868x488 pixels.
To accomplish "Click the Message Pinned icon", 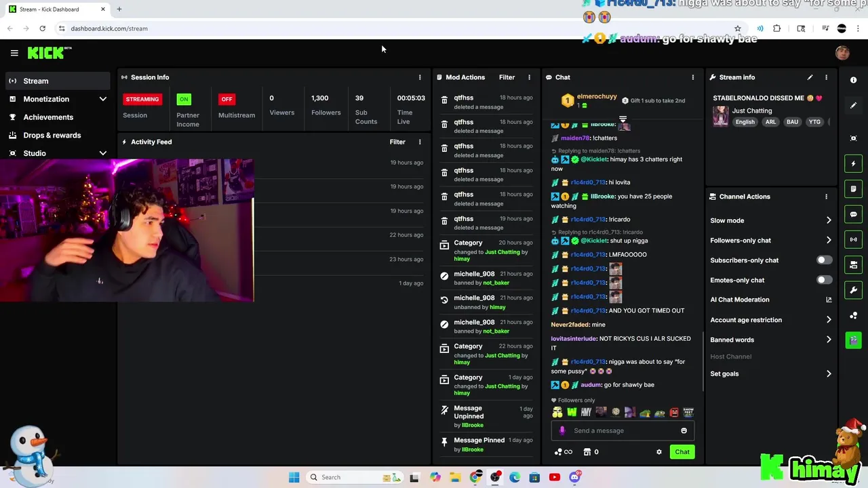I will [444, 442].
